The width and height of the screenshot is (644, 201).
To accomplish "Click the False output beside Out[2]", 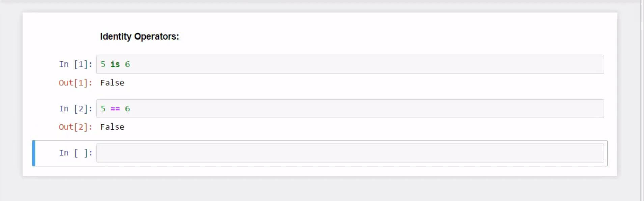I will click(112, 127).
